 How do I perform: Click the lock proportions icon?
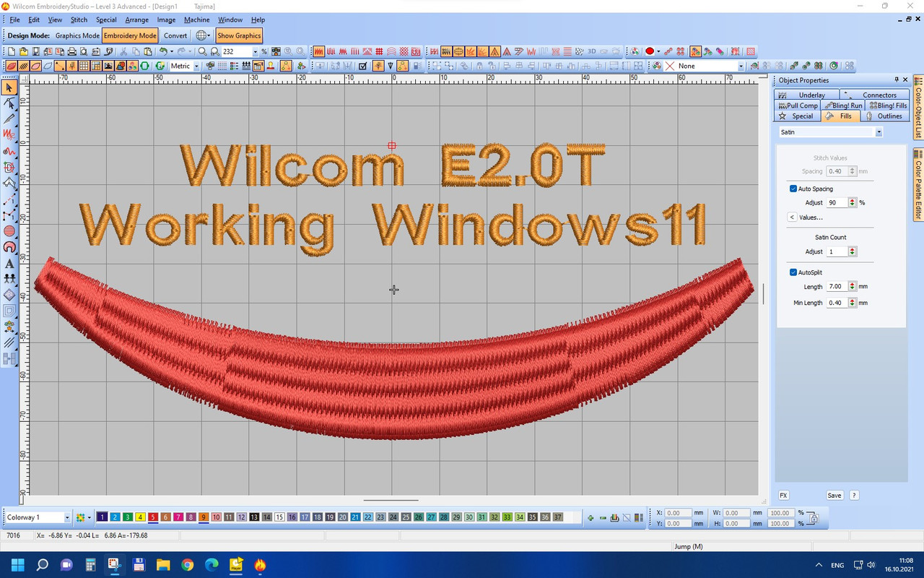click(x=814, y=517)
